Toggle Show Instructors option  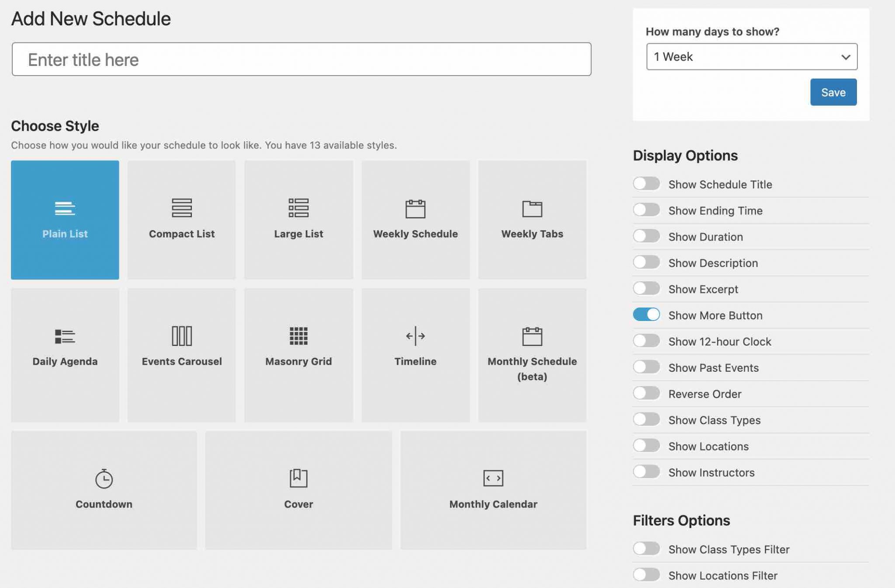click(x=646, y=472)
